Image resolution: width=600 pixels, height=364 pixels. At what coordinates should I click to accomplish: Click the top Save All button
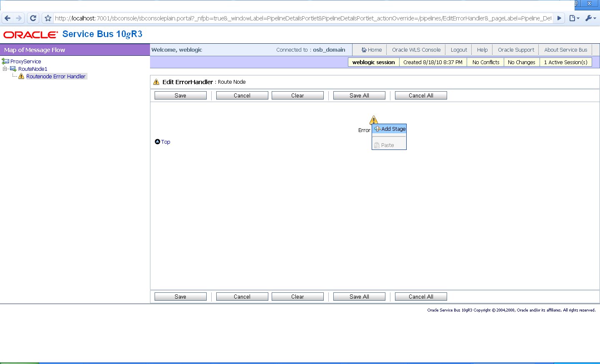[x=359, y=95]
